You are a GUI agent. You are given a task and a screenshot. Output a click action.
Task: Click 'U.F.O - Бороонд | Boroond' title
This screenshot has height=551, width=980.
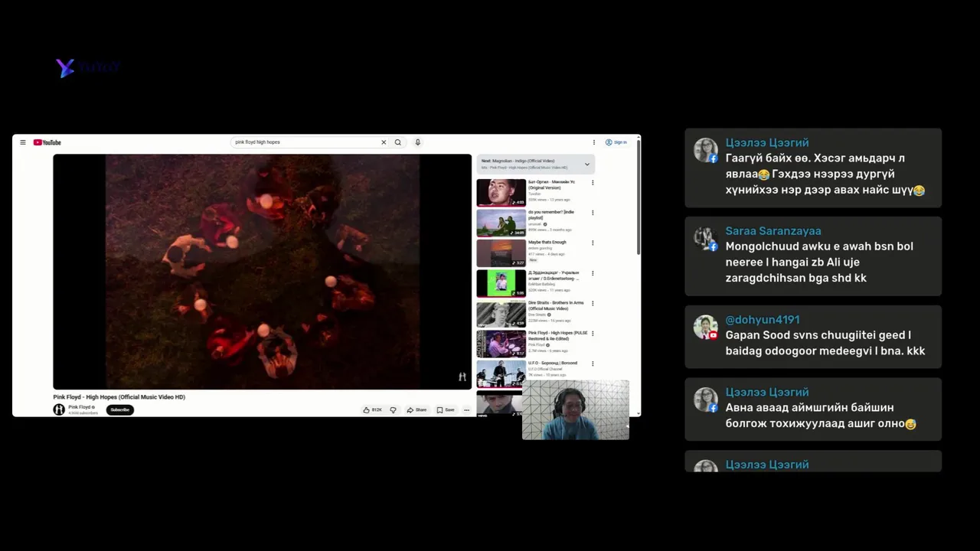coord(553,363)
